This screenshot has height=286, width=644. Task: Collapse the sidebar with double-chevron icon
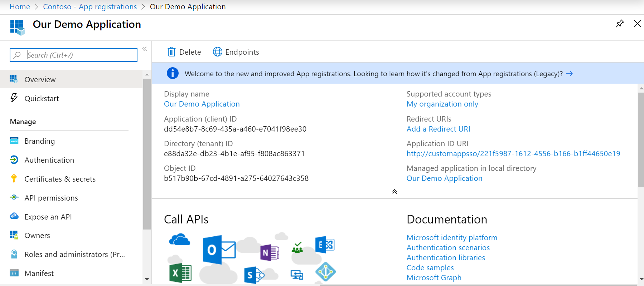tap(145, 49)
